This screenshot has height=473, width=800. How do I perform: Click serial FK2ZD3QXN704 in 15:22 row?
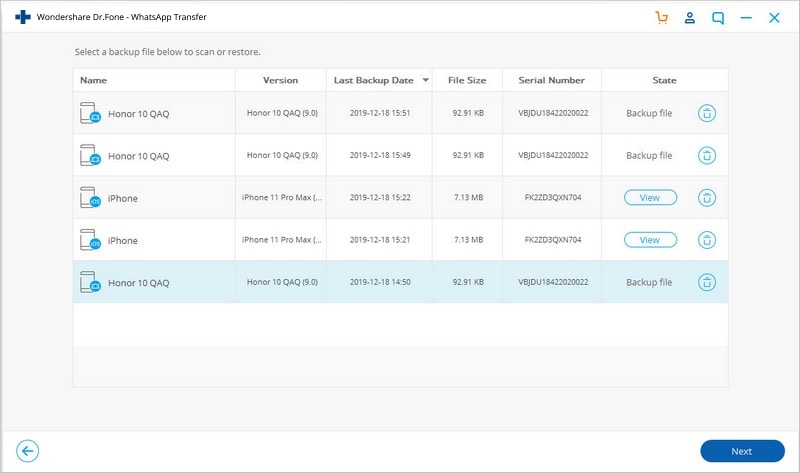(x=553, y=197)
